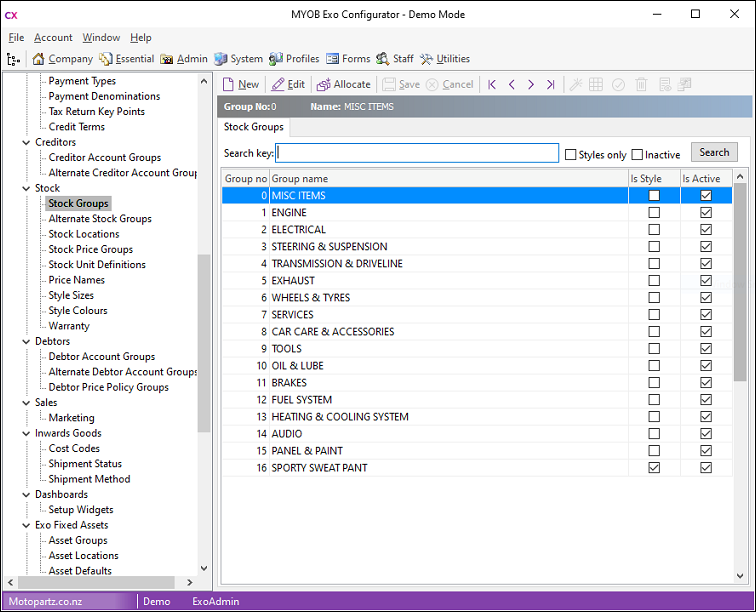Select the Stock Groups tab
Image resolution: width=756 pixels, height=612 pixels.
(254, 127)
